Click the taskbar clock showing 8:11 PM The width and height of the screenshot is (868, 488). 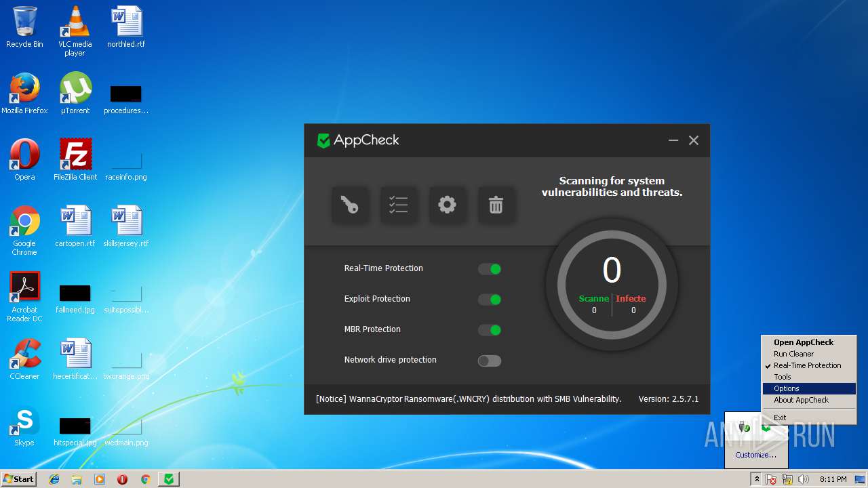[833, 479]
